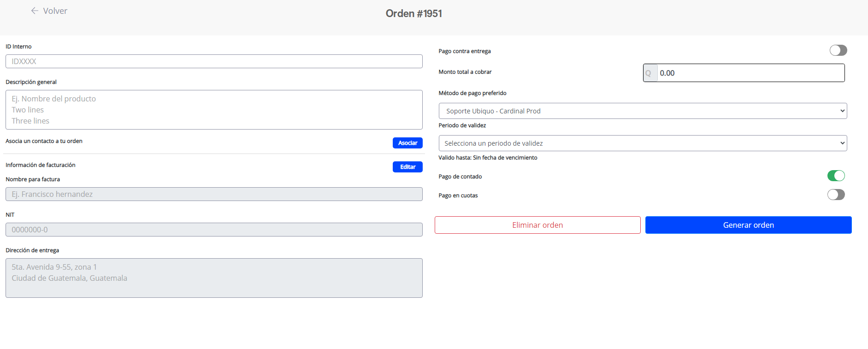Enable the Pago contra entrega switch

[838, 50]
